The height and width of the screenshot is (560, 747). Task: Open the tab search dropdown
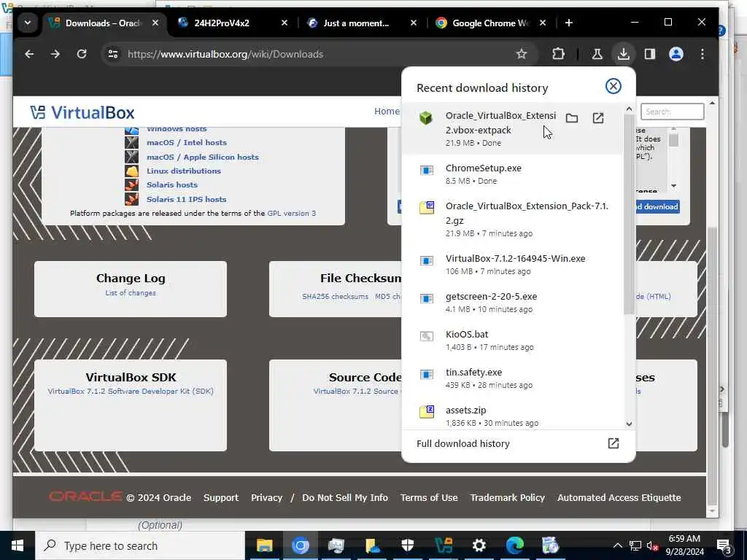click(x=28, y=23)
